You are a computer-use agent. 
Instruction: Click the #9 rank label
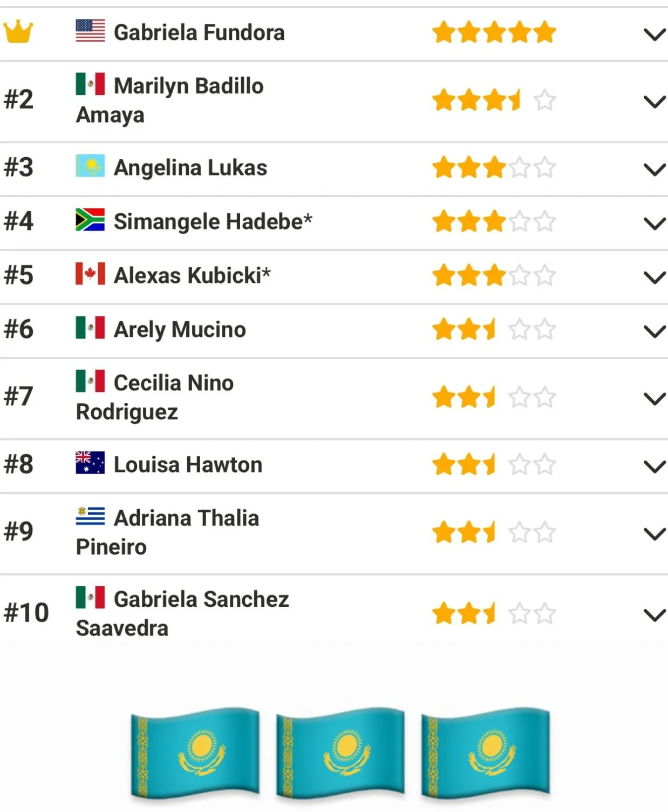coord(18,531)
